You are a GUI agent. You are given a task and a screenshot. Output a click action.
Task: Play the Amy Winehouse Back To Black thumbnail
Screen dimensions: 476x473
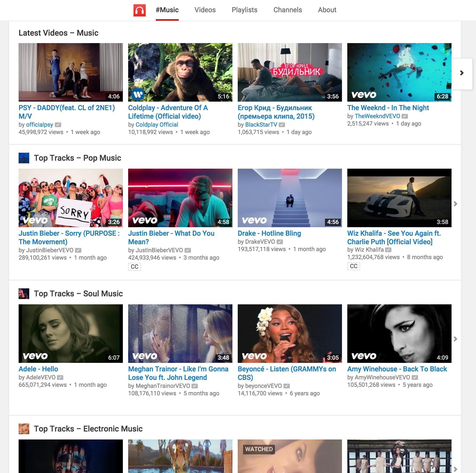tap(399, 334)
